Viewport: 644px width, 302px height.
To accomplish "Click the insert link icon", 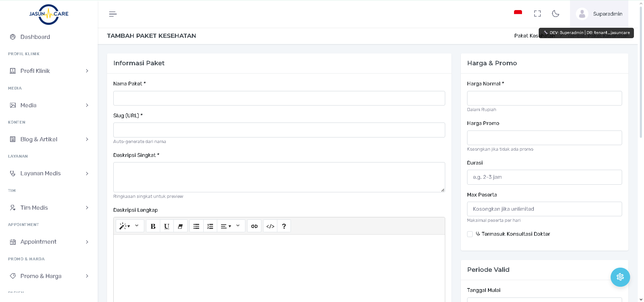I will click(x=254, y=226).
